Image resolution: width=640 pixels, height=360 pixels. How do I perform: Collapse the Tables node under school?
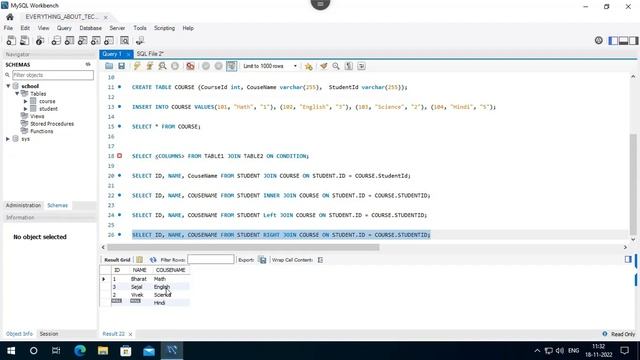coord(17,93)
